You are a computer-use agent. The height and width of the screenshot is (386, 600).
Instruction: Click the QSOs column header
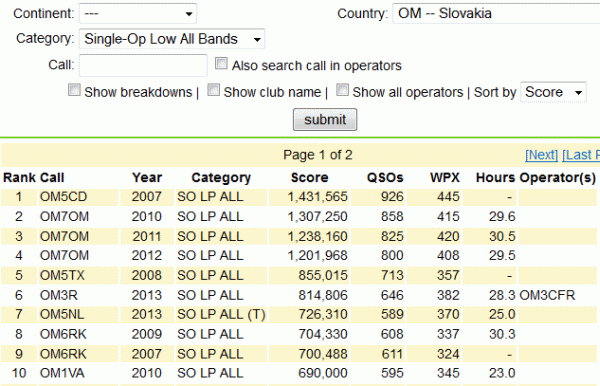[x=385, y=178]
